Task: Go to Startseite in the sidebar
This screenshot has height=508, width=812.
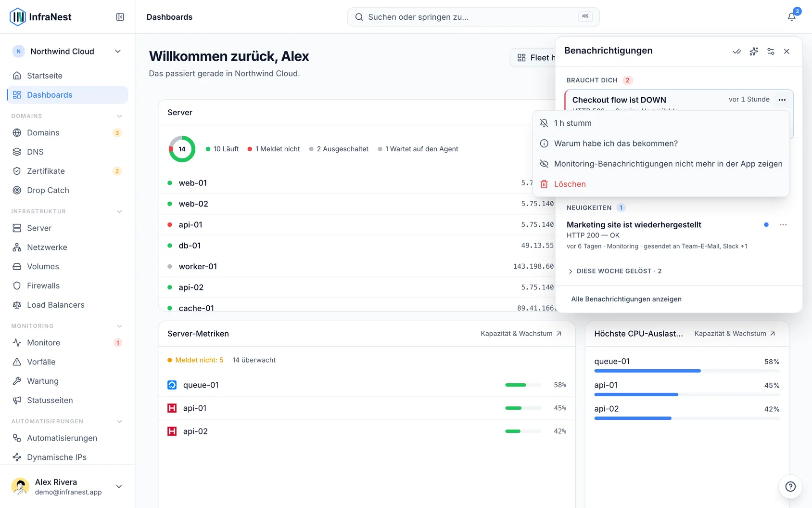Action: [x=67, y=76]
